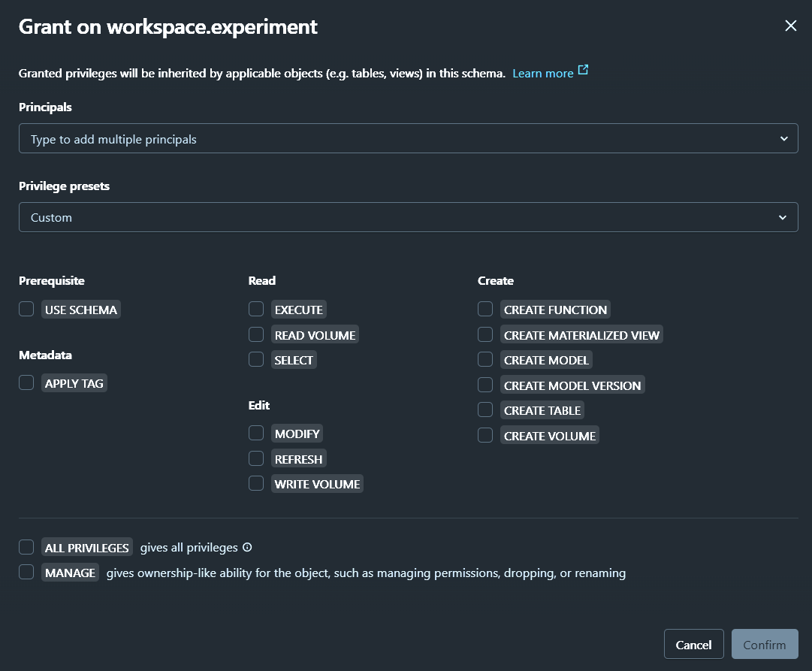Enable WRITE VOLUME privilege
Viewport: 812px width, 671px height.
[257, 484]
